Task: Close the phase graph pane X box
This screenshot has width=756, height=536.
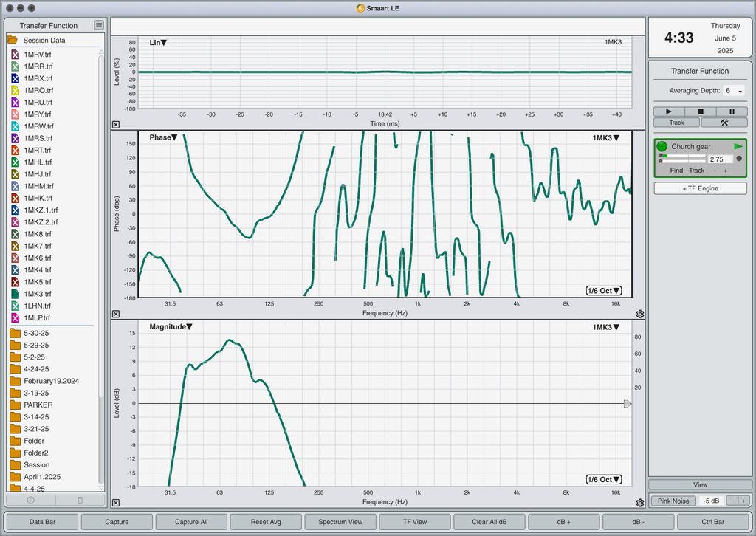Action: click(x=116, y=314)
